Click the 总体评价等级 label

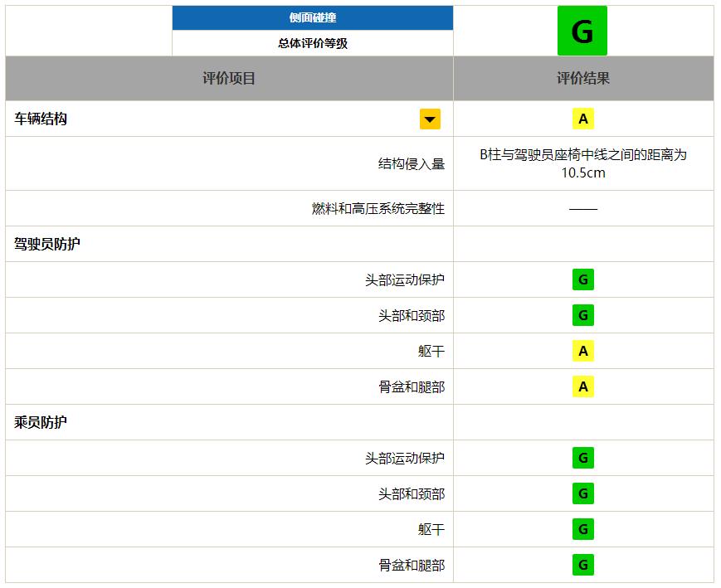[313, 43]
